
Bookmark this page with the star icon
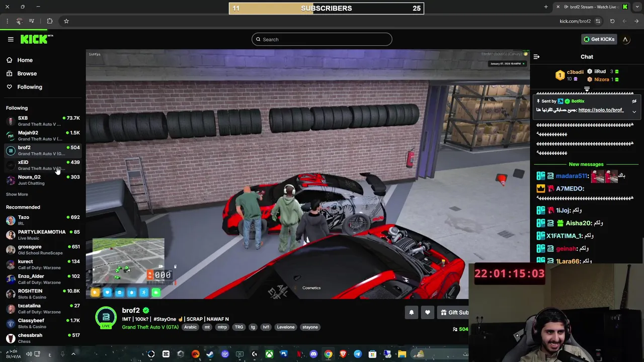(66, 21)
